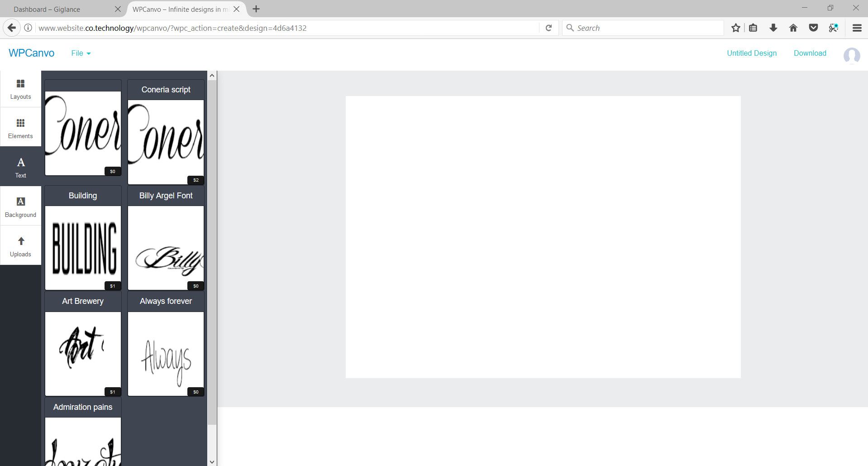Open the downloads arrow icon

coord(773,28)
